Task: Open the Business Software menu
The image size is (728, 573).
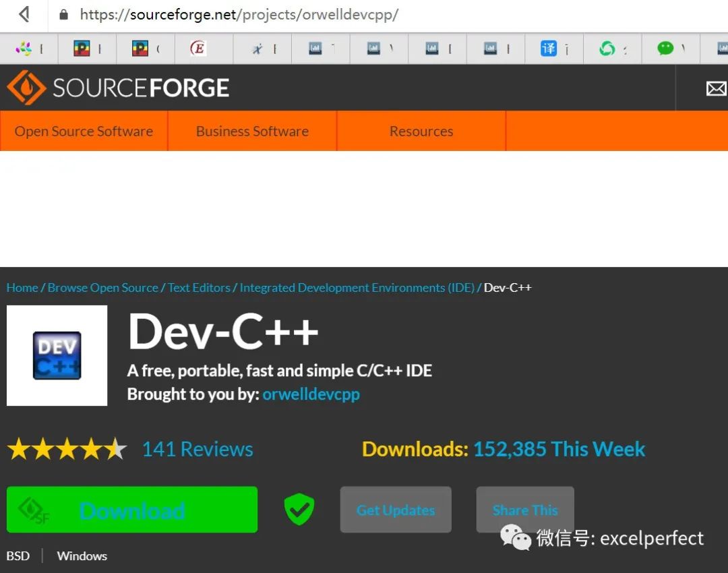Action: click(x=252, y=131)
